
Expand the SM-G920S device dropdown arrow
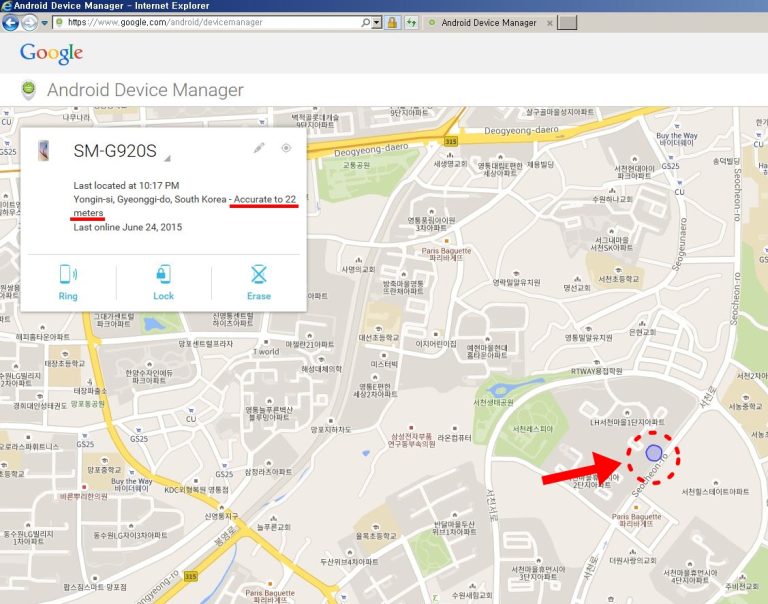[167, 158]
